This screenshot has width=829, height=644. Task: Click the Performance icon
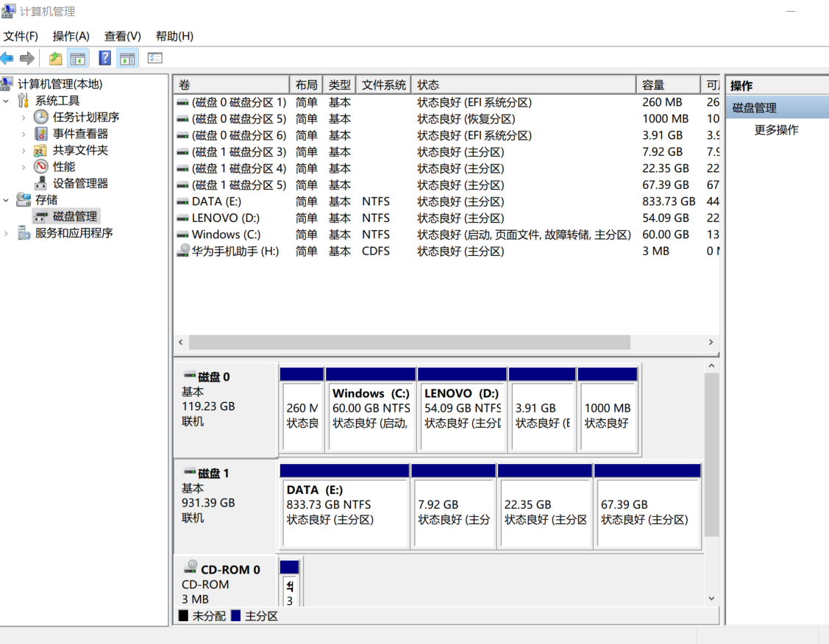(x=40, y=167)
